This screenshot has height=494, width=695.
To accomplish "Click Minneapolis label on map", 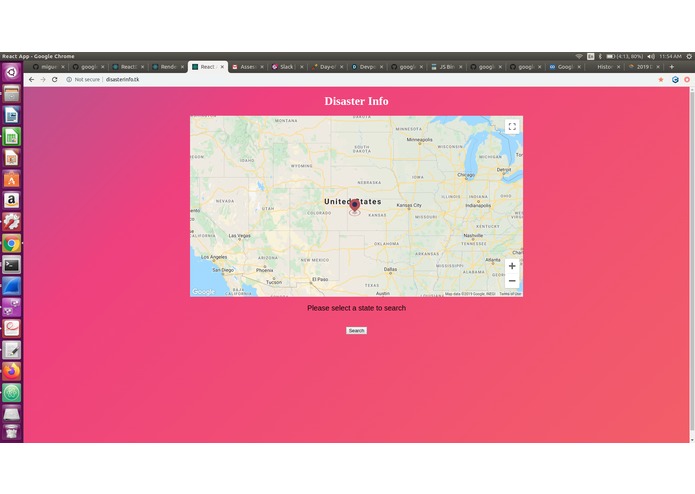I will (x=419, y=140).
